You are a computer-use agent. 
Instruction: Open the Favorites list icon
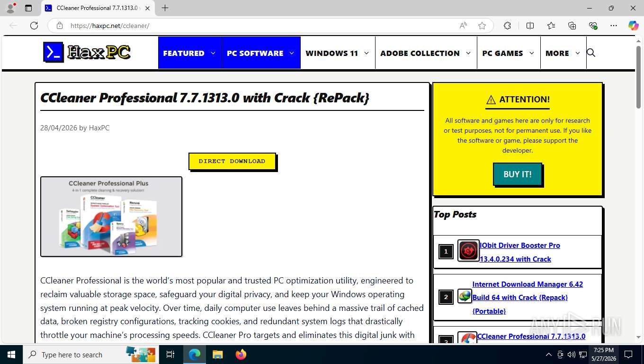pos(551,26)
